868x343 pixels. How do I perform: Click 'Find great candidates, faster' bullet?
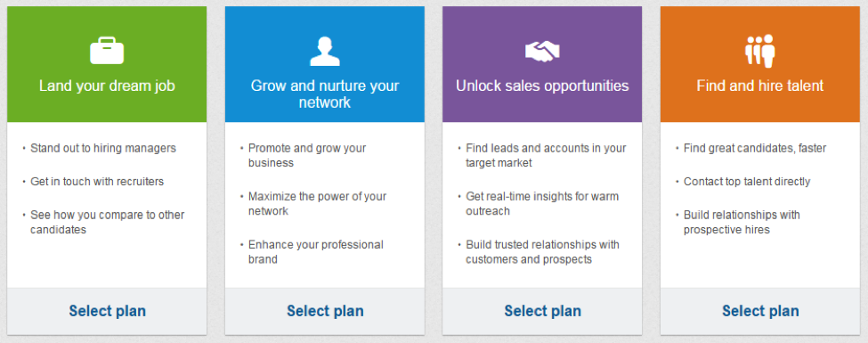(755, 148)
